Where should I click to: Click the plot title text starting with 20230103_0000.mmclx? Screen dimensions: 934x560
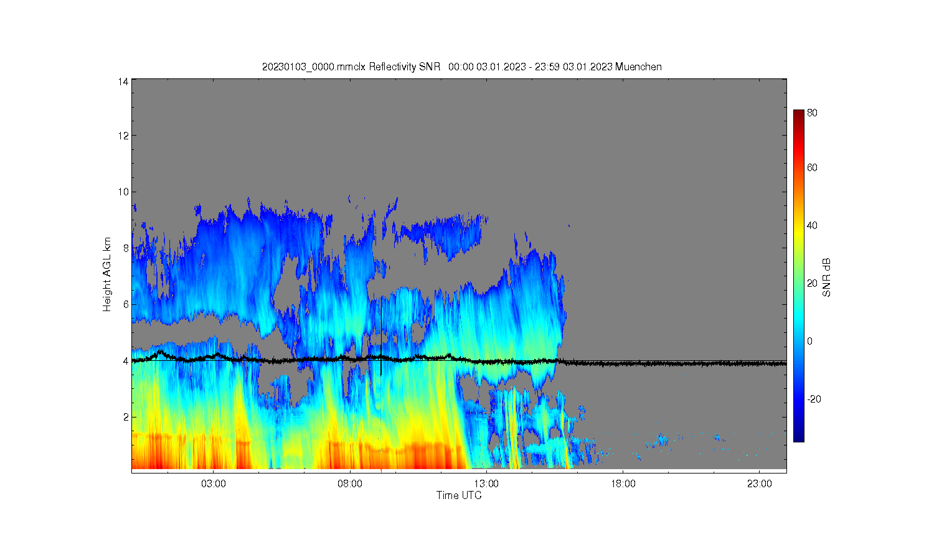click(461, 67)
